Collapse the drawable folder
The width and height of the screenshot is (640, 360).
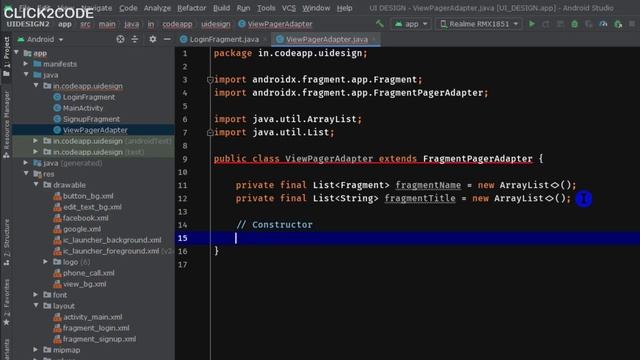pyautogui.click(x=36, y=185)
